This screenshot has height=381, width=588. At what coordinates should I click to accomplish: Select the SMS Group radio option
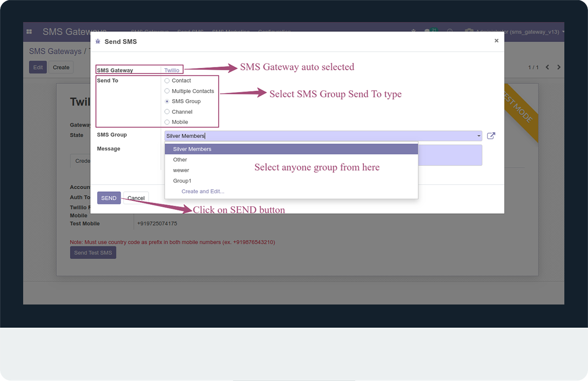[x=167, y=101]
